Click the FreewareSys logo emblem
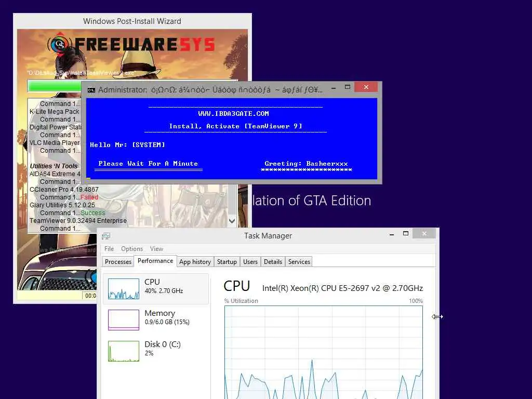The image size is (532, 399). point(60,45)
